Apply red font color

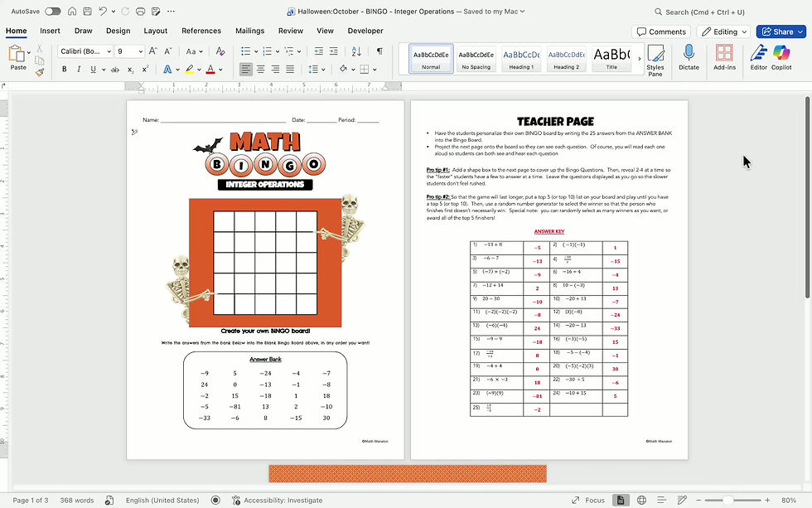[210, 70]
